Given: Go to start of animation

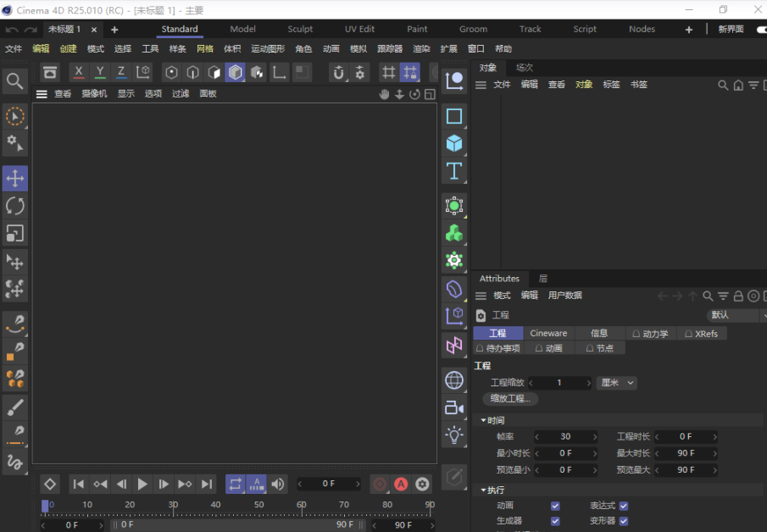Looking at the screenshot, I should point(78,484).
